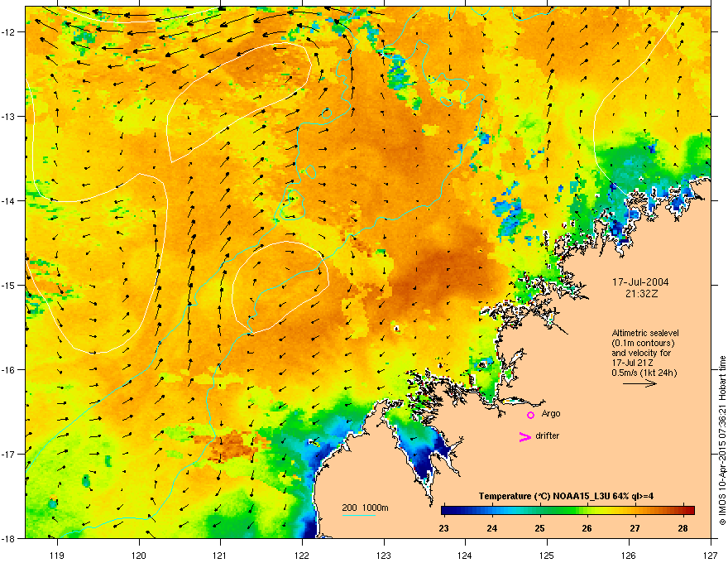Click the '(0.1m contours)' caption text

pos(643,343)
